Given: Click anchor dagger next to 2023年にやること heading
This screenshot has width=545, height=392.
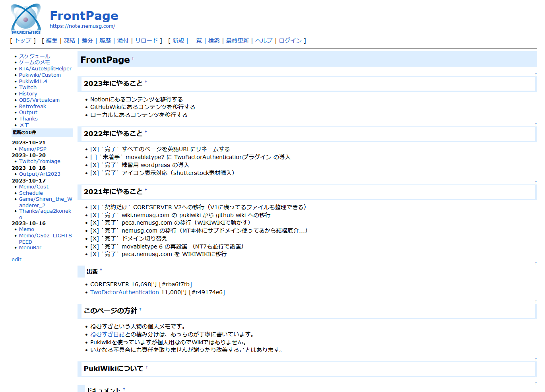Looking at the screenshot, I should point(146,82).
